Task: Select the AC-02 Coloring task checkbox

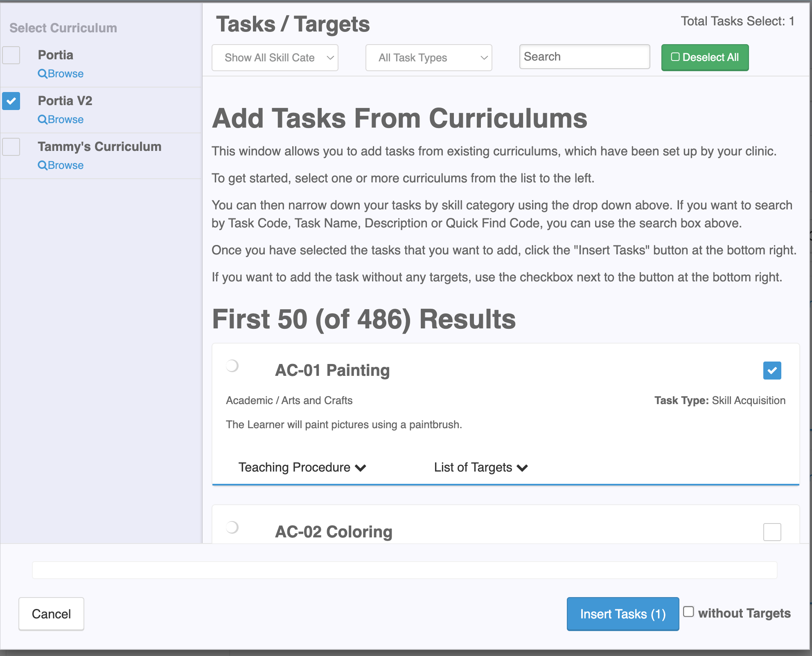Action: [x=772, y=532]
